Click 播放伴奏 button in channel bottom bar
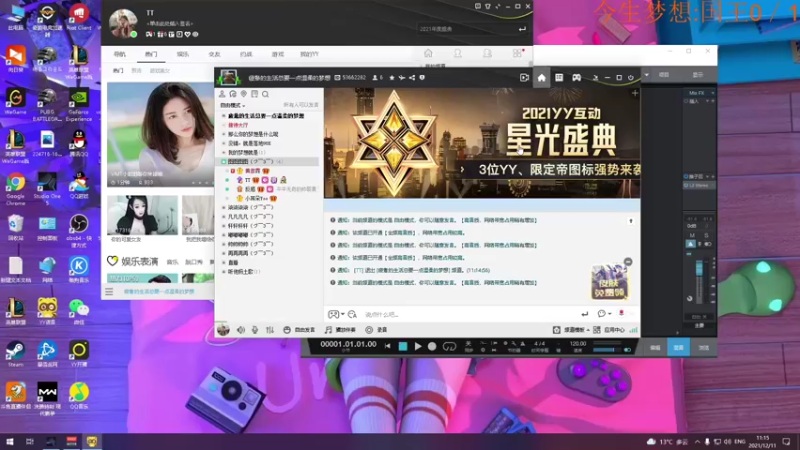800x450 pixels. coord(340,330)
